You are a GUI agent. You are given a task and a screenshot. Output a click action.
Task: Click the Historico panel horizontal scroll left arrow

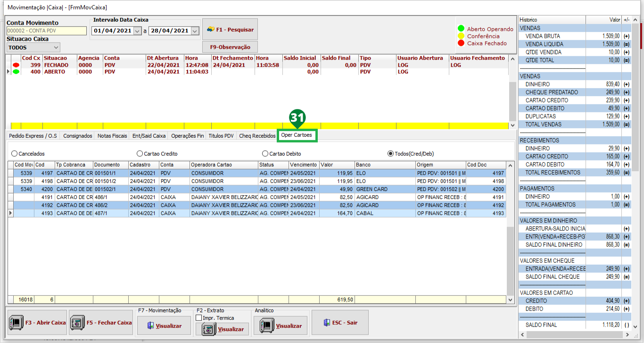[521, 335]
